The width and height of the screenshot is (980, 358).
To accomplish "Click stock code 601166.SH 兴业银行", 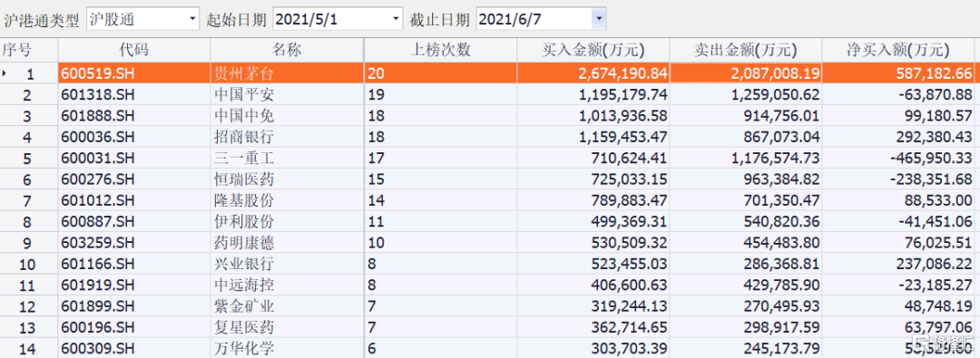I will point(98,265).
